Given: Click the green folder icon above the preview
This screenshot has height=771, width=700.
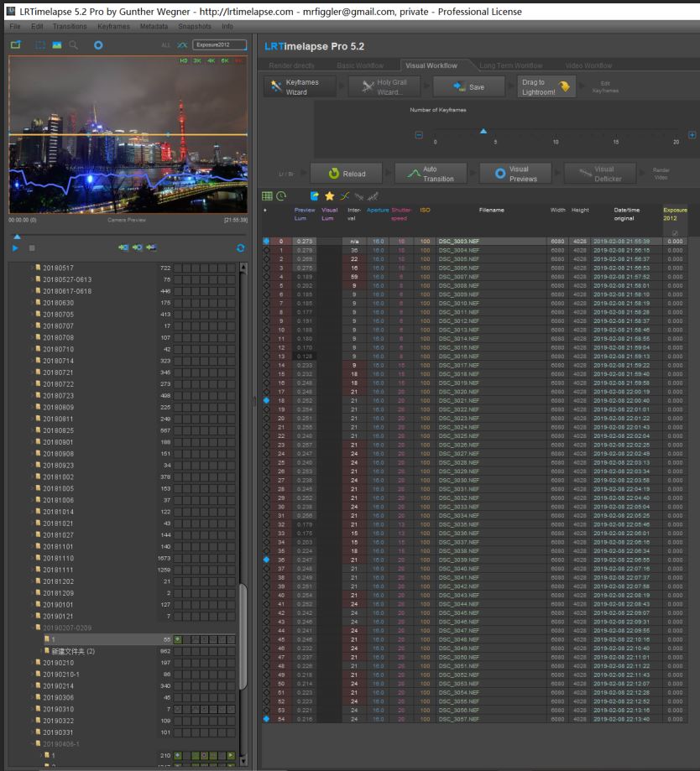Looking at the screenshot, I should (x=16, y=45).
